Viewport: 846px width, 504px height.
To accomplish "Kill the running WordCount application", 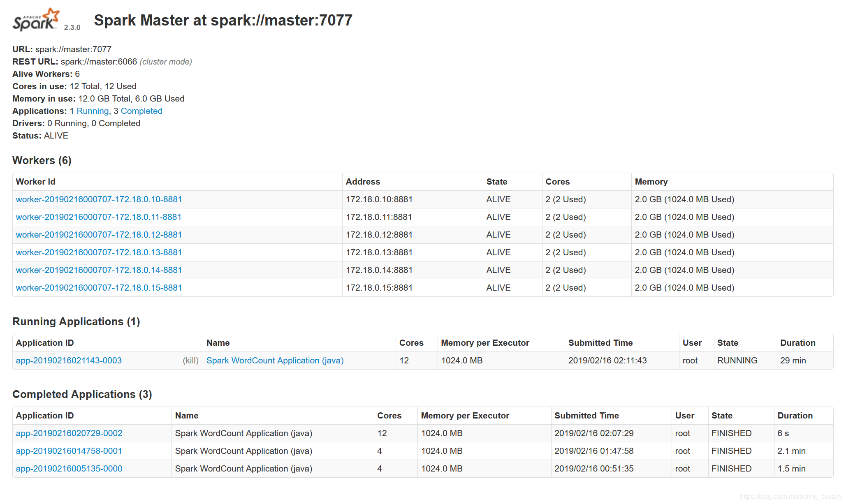I will pyautogui.click(x=190, y=361).
